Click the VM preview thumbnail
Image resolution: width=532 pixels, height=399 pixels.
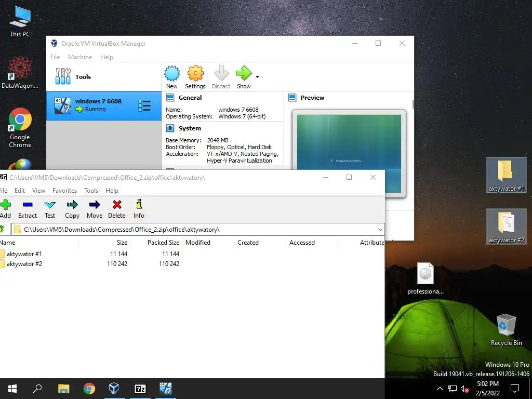349,154
